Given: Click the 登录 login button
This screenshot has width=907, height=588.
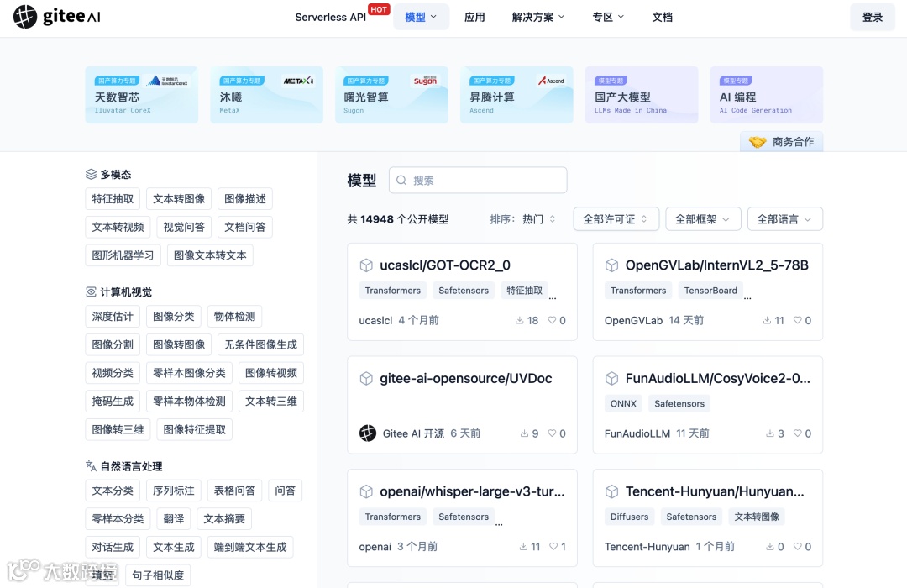Looking at the screenshot, I should (873, 18).
